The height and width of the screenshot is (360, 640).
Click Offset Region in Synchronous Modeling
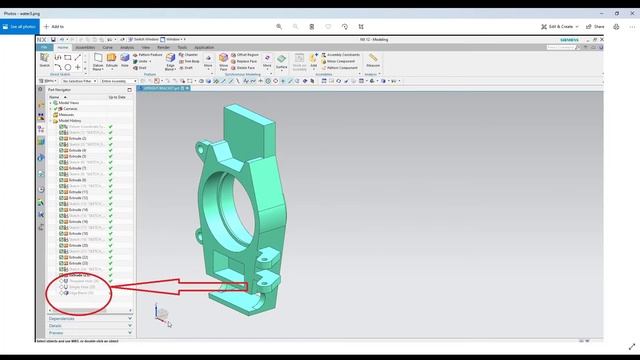pos(245,55)
